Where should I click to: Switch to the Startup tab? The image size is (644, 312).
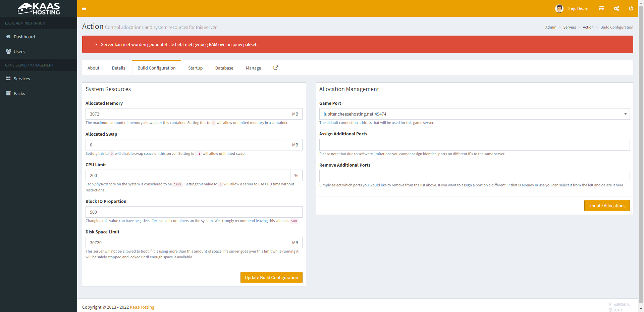tap(195, 68)
